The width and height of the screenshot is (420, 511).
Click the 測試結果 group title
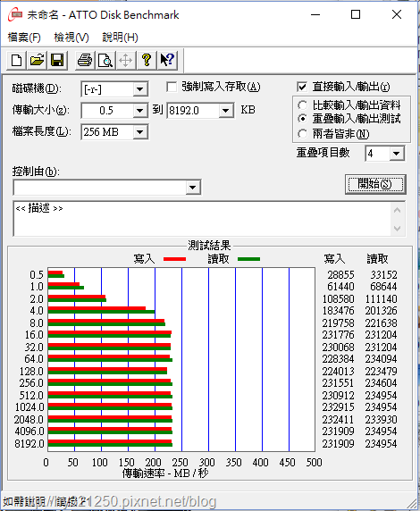click(x=209, y=246)
